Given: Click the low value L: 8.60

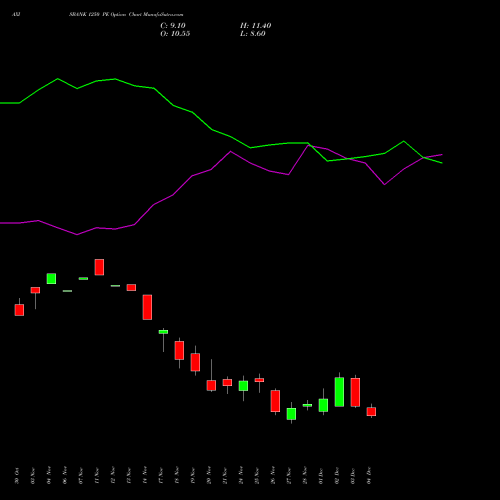Looking at the screenshot, I should click(x=253, y=34).
